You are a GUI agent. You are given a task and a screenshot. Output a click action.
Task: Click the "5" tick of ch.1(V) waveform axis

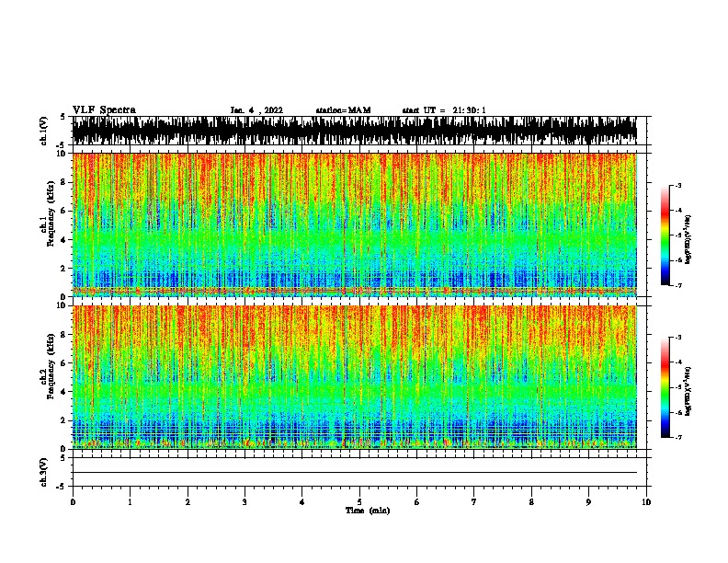pyautogui.click(x=63, y=117)
